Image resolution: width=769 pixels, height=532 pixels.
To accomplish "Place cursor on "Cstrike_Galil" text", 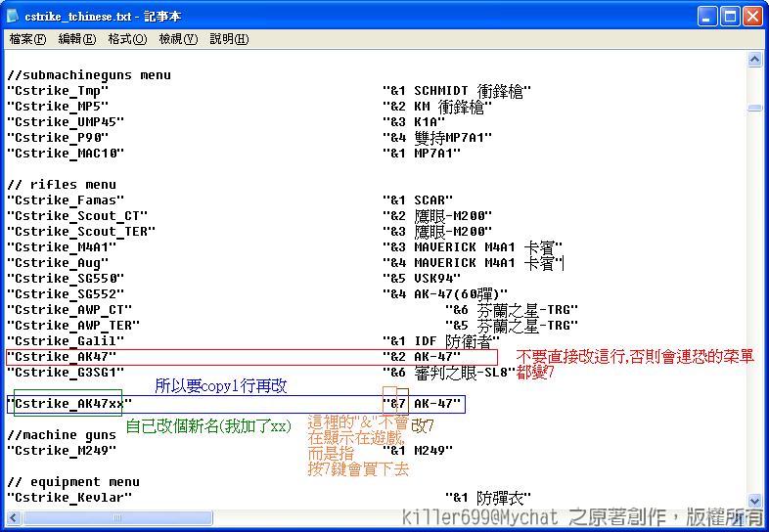I will [x=66, y=341].
